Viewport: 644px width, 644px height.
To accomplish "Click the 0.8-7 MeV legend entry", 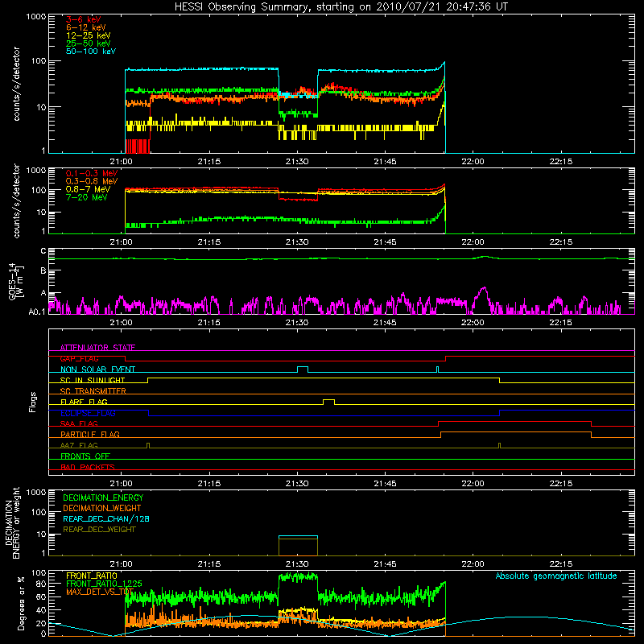I will (x=88, y=189).
